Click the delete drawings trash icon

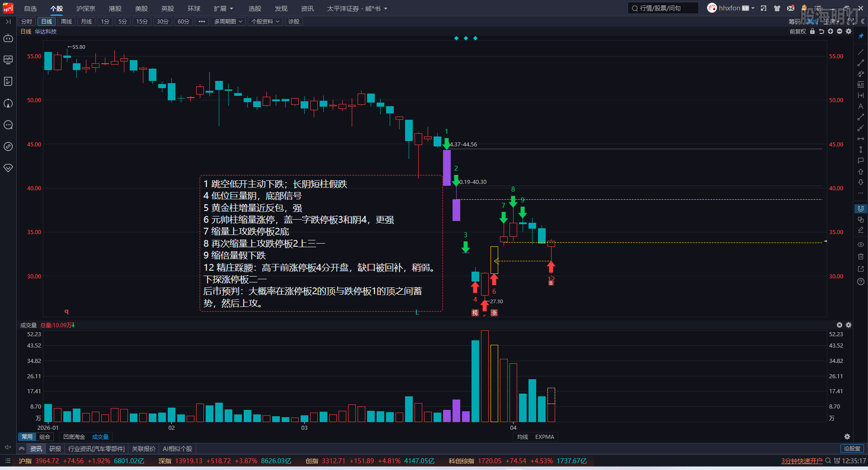pyautogui.click(x=860, y=256)
